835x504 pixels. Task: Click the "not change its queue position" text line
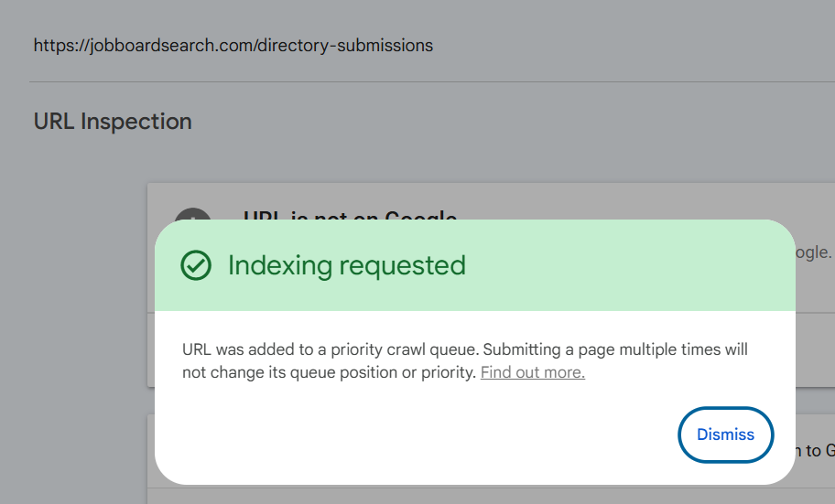pos(328,372)
